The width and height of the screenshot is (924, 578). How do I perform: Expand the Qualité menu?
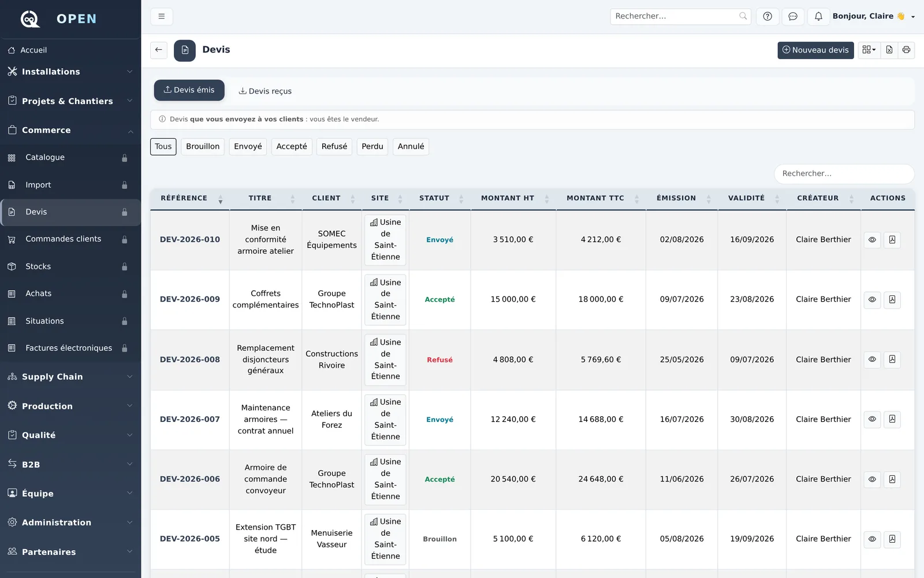point(70,435)
